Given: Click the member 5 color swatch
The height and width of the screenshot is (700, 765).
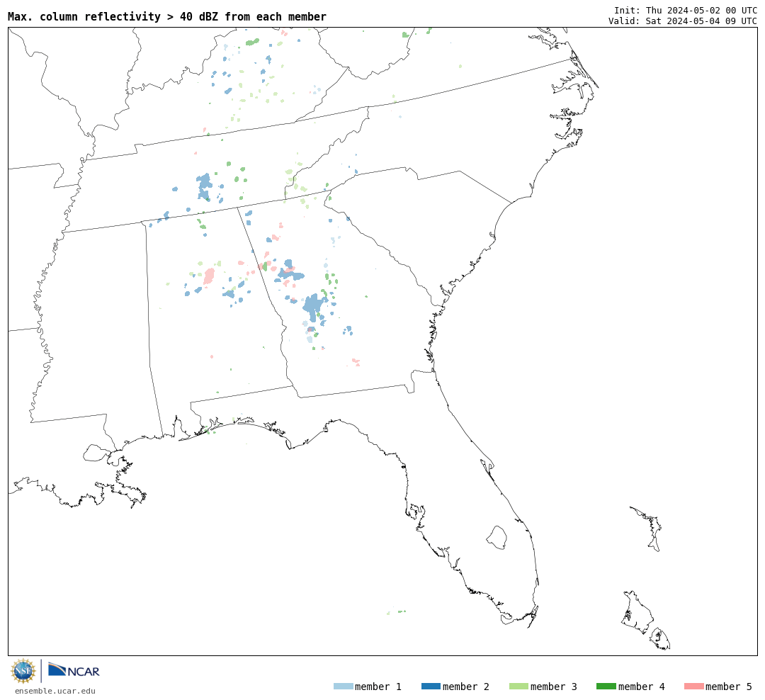Looking at the screenshot, I should coord(693,687).
